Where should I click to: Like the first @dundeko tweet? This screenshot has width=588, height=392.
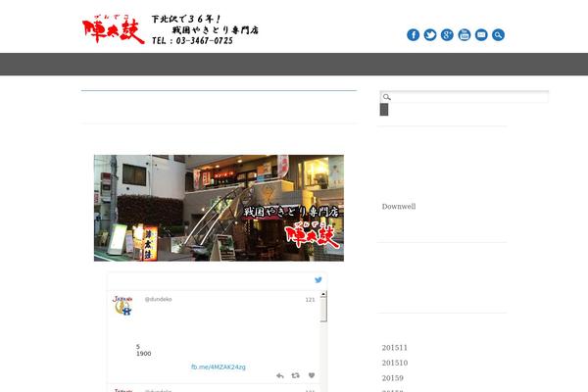coord(312,375)
